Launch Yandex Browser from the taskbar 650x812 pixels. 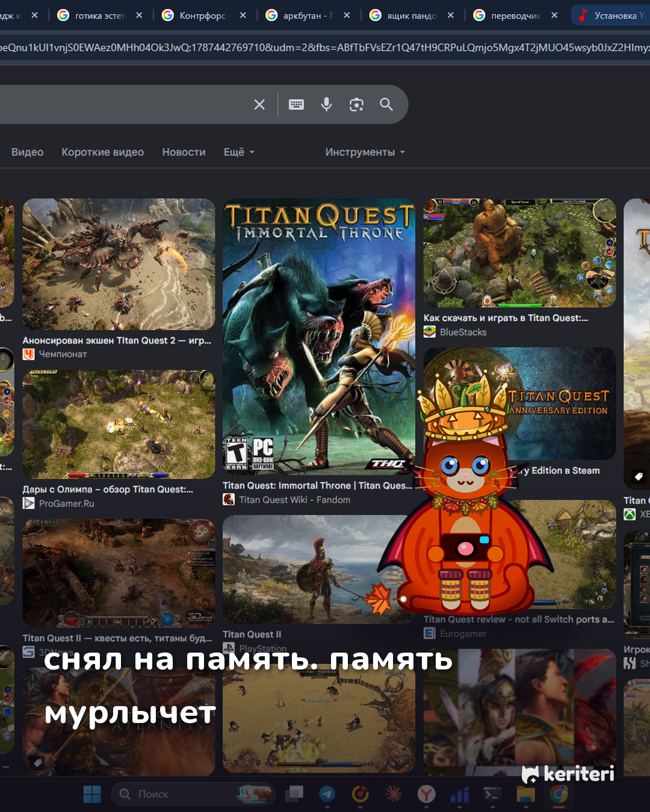pyautogui.click(x=427, y=794)
